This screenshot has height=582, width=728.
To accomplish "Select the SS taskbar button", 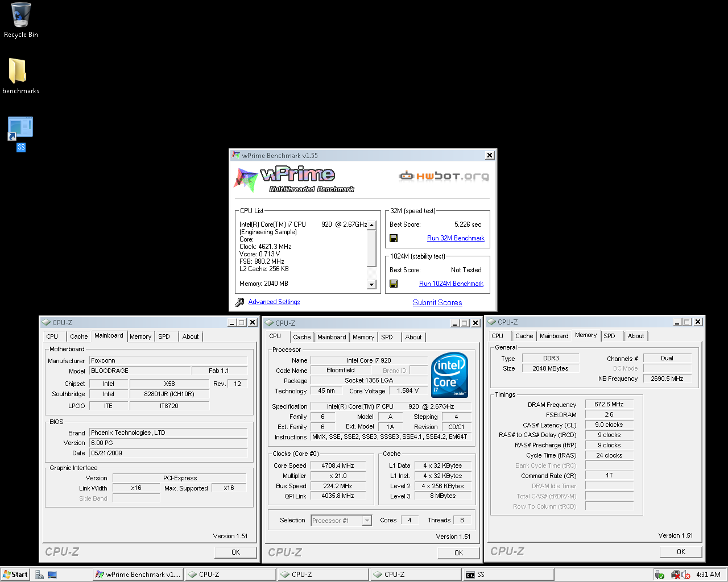I will (x=508, y=575).
